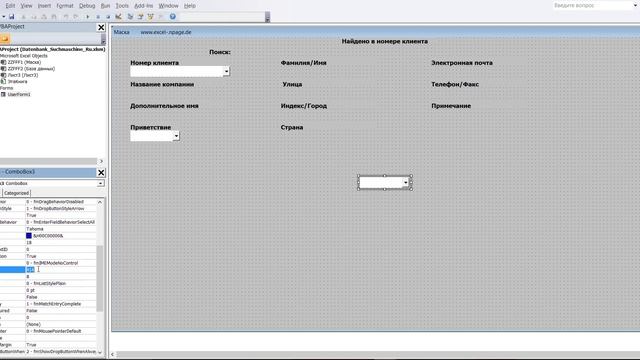Select the Фамилия/Имя label
640x360 pixels.
pyautogui.click(x=303, y=63)
